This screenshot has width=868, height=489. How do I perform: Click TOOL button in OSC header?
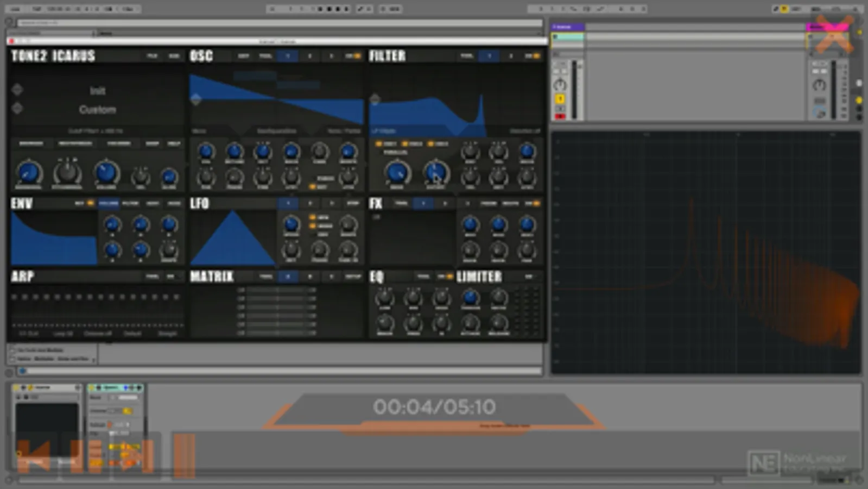coord(265,56)
